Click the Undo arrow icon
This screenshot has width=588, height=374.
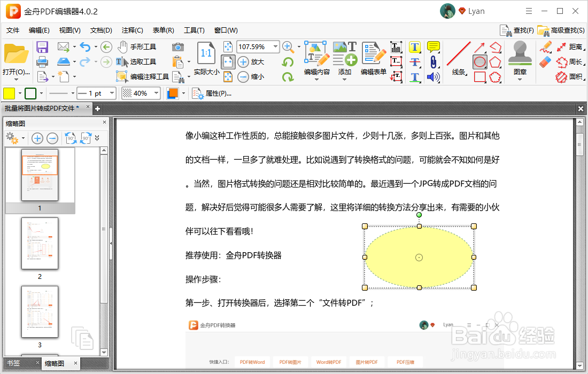pyautogui.click(x=85, y=47)
